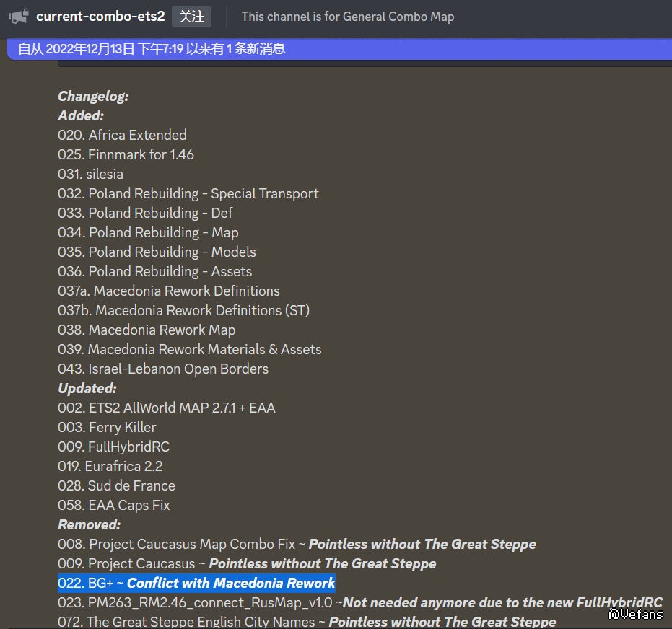Viewport: 672px width, 629px height.
Task: Click the new messages banner since 2022年12月13日
Action: coord(339,49)
